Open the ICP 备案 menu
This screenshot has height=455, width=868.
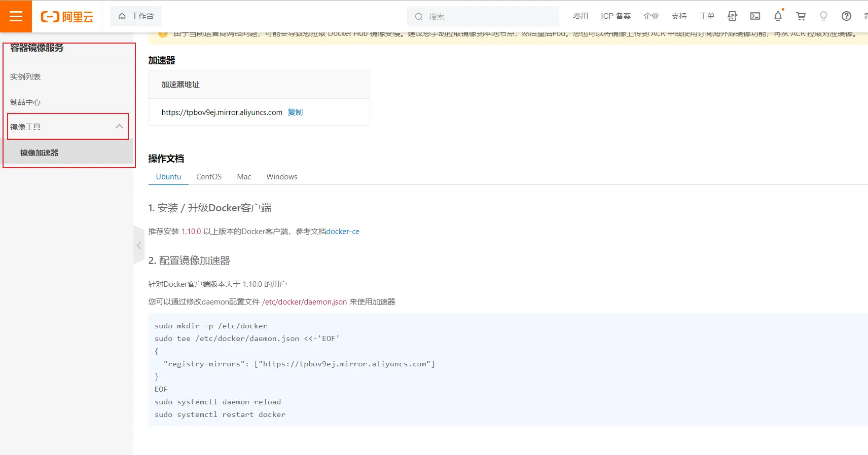click(x=616, y=16)
